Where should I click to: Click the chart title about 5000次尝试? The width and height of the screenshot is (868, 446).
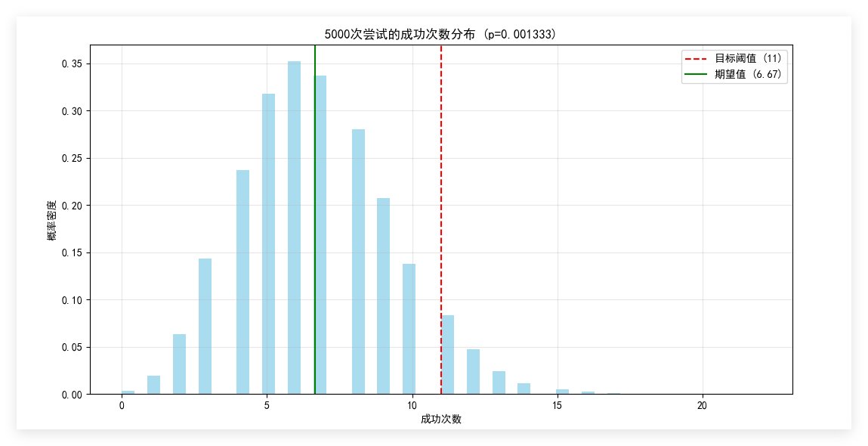tap(440, 34)
